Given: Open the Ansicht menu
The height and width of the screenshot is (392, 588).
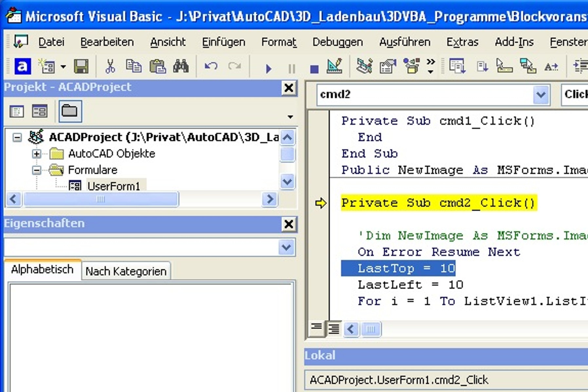Looking at the screenshot, I should click(x=168, y=42).
